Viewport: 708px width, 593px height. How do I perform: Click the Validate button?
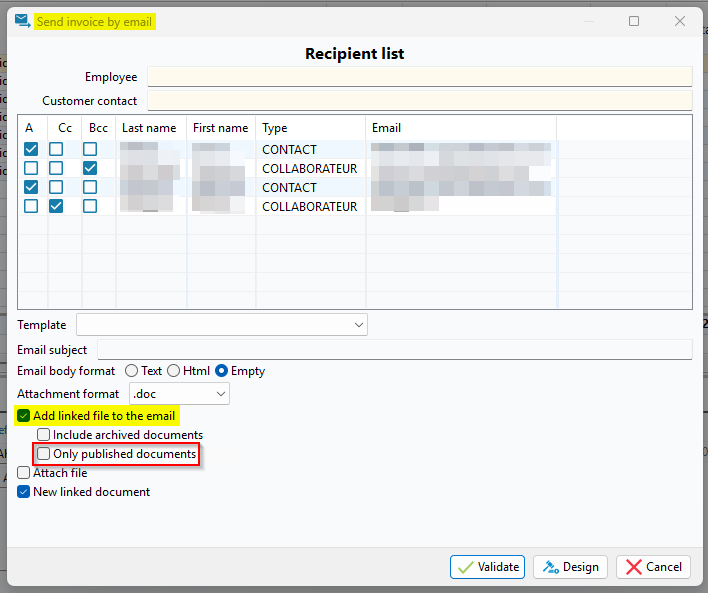coord(487,567)
